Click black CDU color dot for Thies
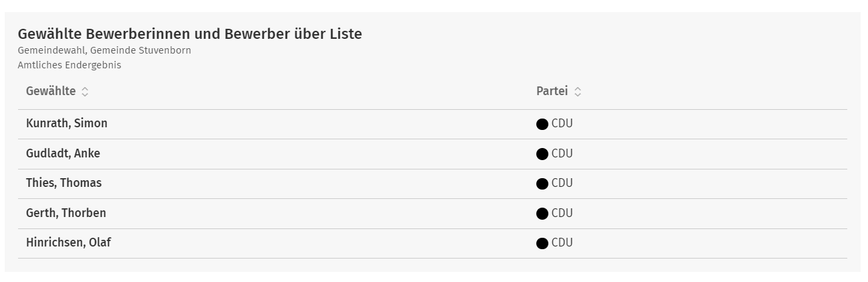 pyautogui.click(x=542, y=184)
